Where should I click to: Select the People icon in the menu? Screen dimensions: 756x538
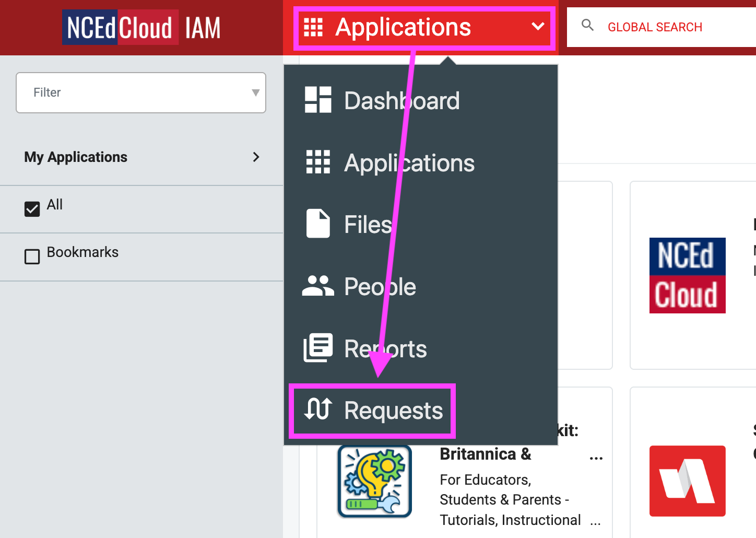coord(318,286)
